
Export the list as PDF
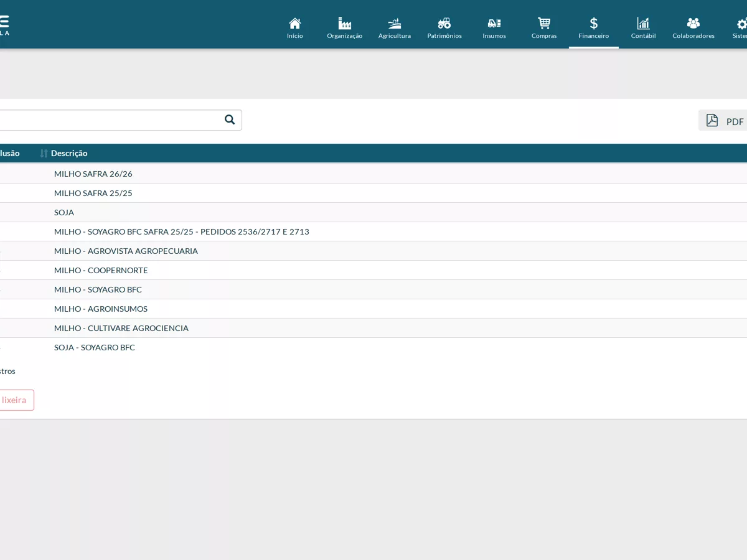point(723,121)
